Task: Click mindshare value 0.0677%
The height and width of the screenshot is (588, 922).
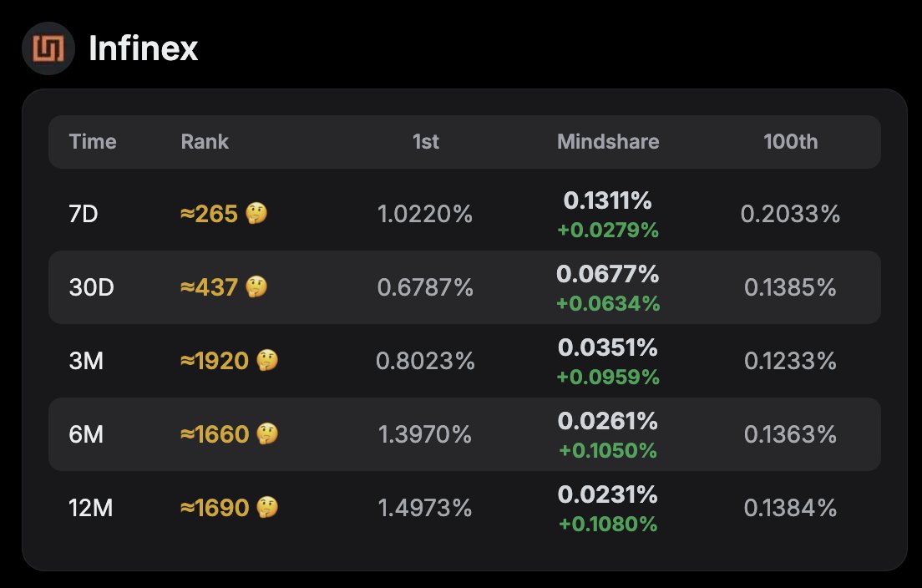Action: click(x=608, y=274)
